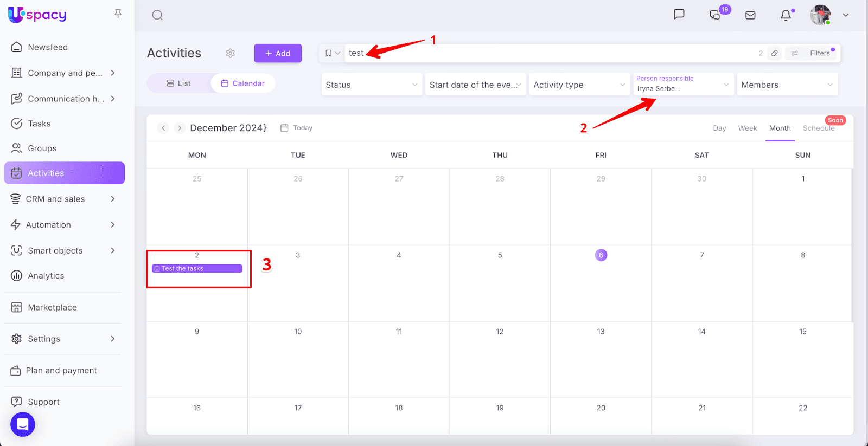
Task: Select the Day calendar view
Action: pyautogui.click(x=719, y=128)
